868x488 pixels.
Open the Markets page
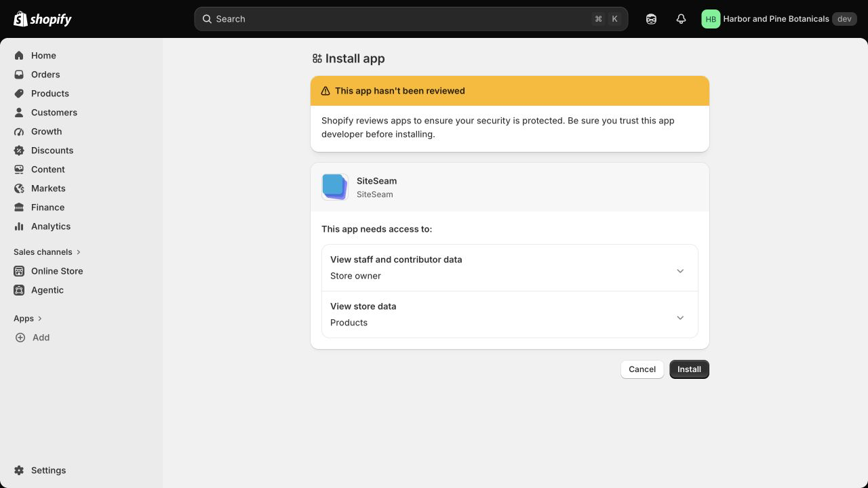[81, 188]
